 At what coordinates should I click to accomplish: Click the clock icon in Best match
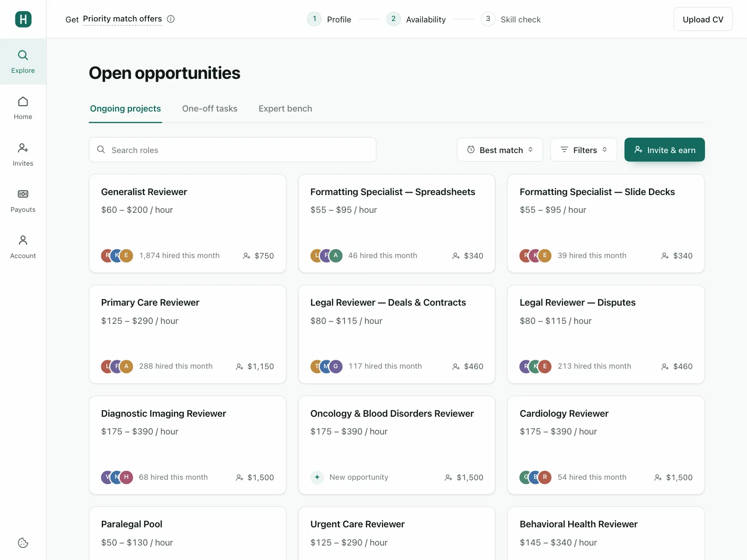[471, 149]
